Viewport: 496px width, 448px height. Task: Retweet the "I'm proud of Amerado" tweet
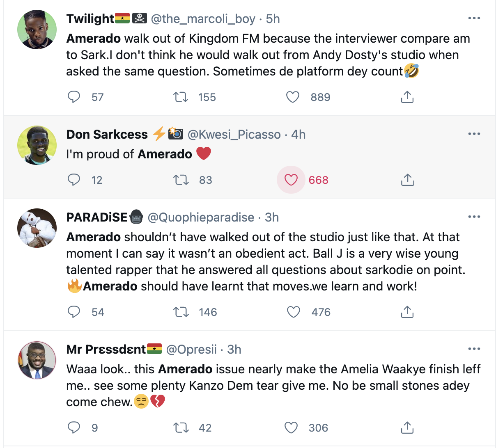pyautogui.click(x=181, y=180)
